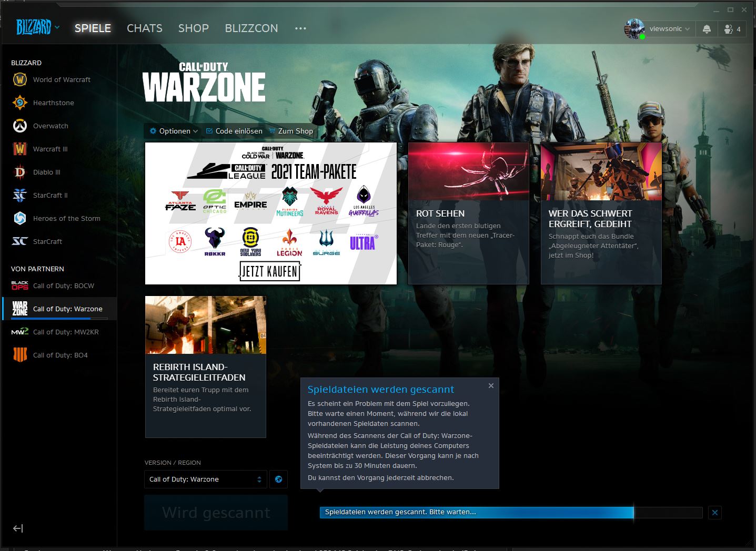Viewport: 756px width, 551px height.
Task: Click the Overwatch label in sidebar
Action: pyautogui.click(x=51, y=126)
